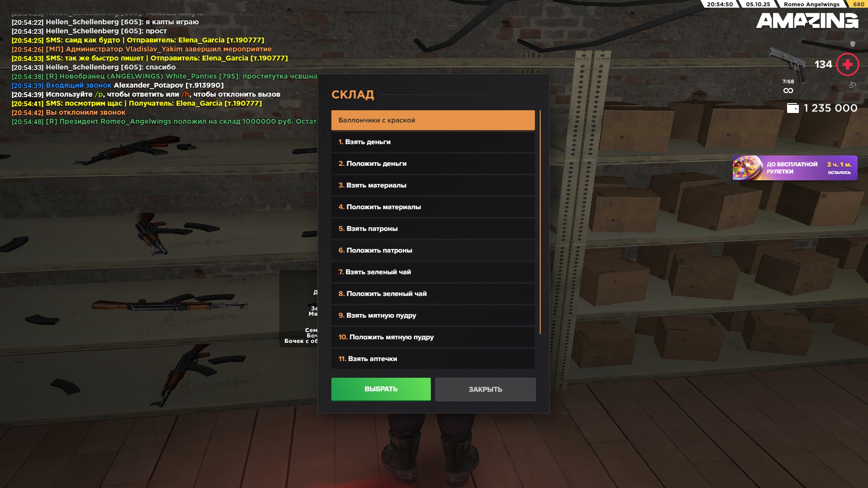The image size is (868, 488).
Task: Click the wallet money icon
Action: [793, 108]
